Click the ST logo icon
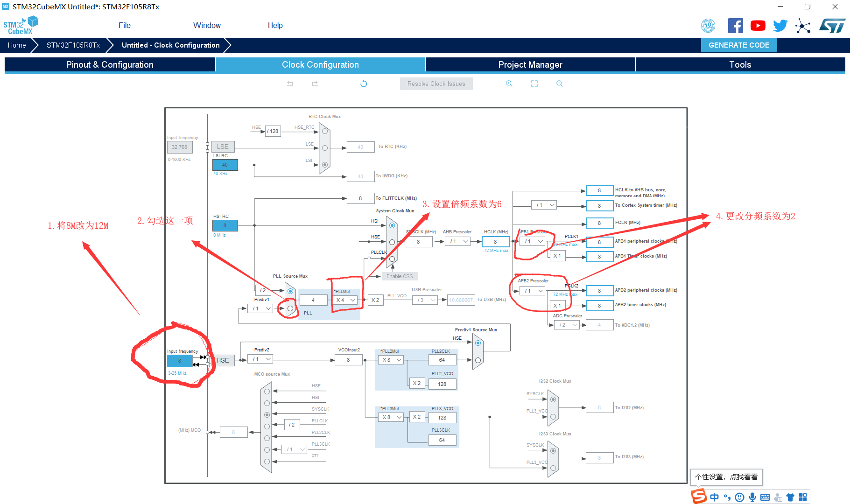Screen dimensions: 850x504 click(x=832, y=26)
